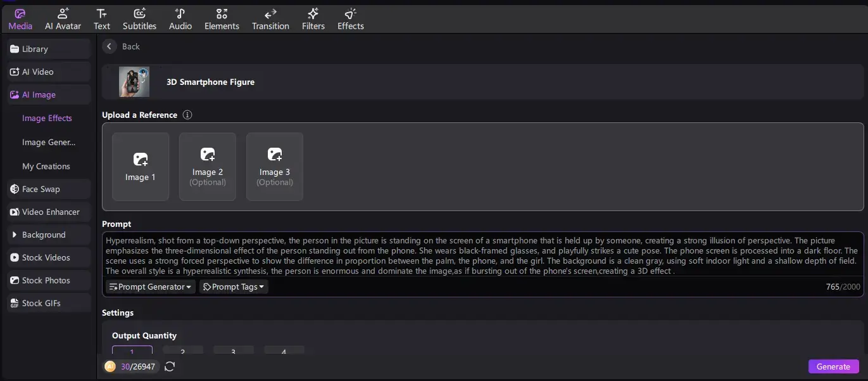The height and width of the screenshot is (381, 868).
Task: Set output quantity to 4
Action: (x=284, y=351)
